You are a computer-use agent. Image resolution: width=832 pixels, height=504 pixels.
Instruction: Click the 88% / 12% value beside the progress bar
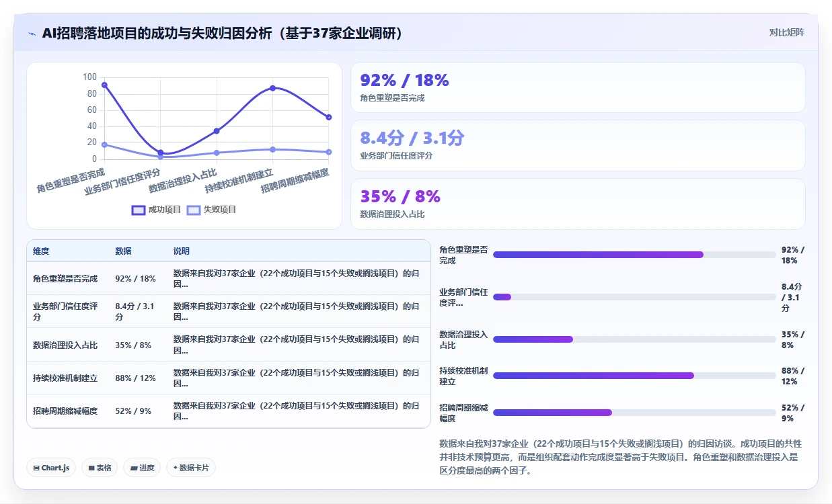pos(793,376)
